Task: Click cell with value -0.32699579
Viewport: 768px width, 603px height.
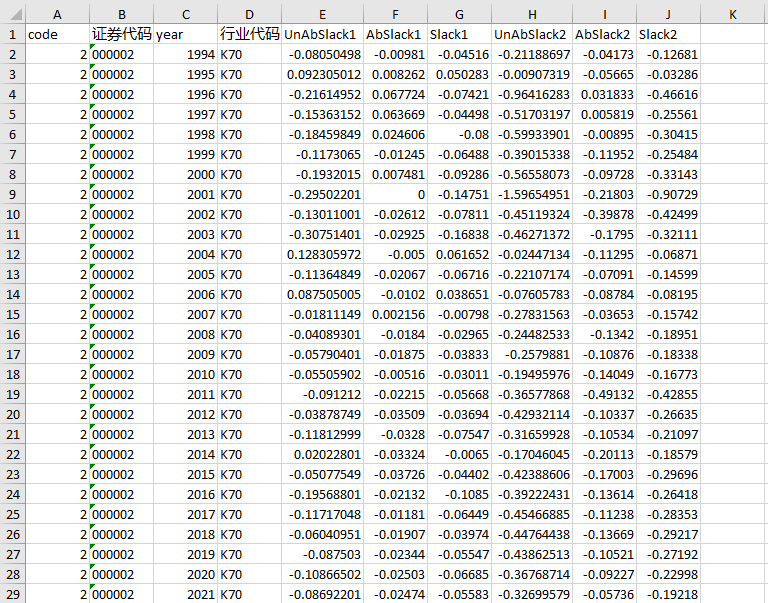Action: click(532, 595)
